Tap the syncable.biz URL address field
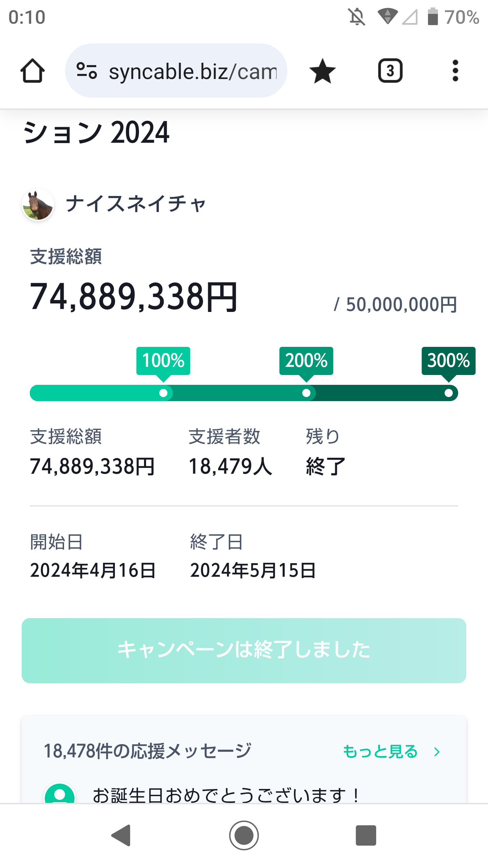The image size is (488, 868). [x=192, y=72]
